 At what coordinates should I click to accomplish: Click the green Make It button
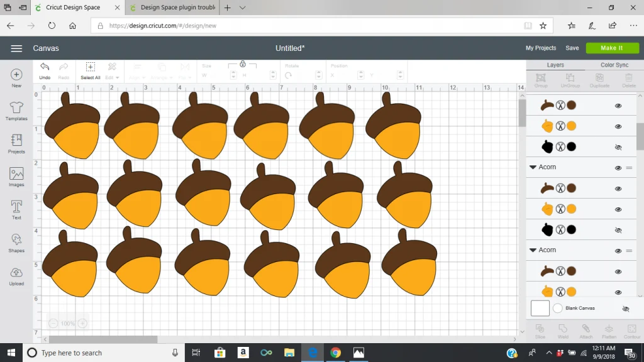(x=611, y=48)
